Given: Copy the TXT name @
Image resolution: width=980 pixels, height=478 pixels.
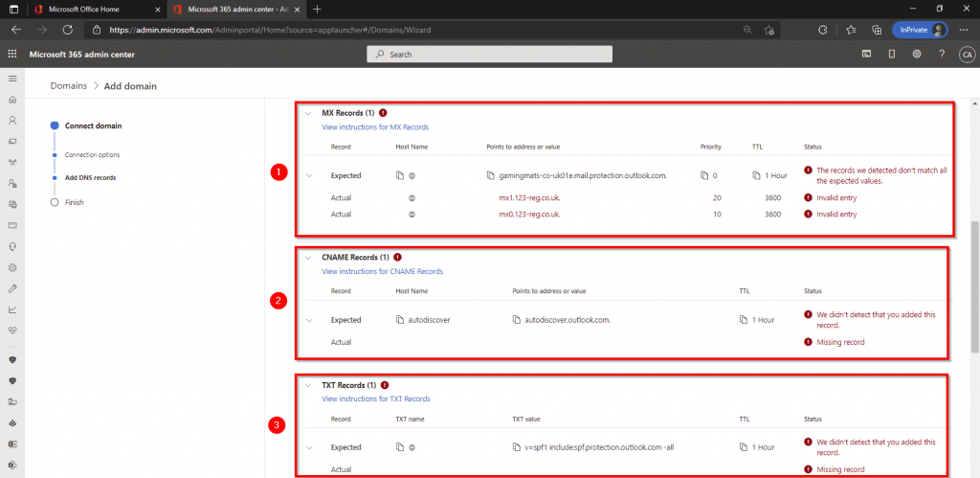Looking at the screenshot, I should [400, 447].
